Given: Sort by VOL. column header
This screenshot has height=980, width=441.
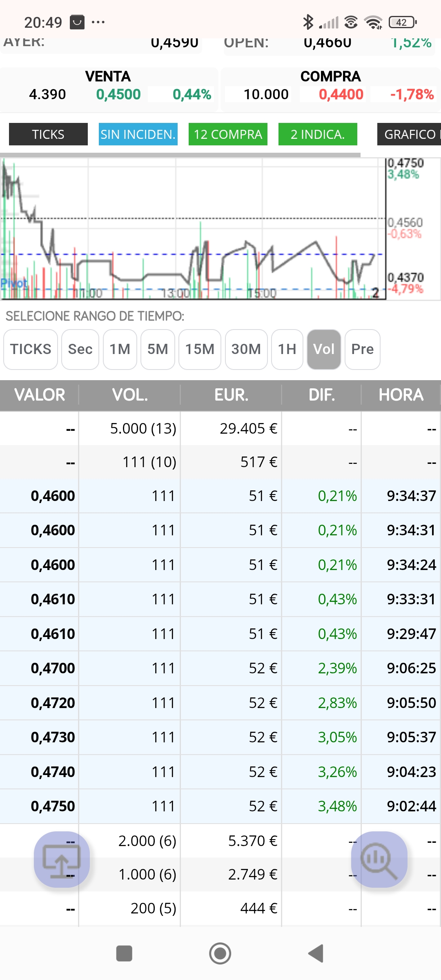Looking at the screenshot, I should [x=130, y=395].
